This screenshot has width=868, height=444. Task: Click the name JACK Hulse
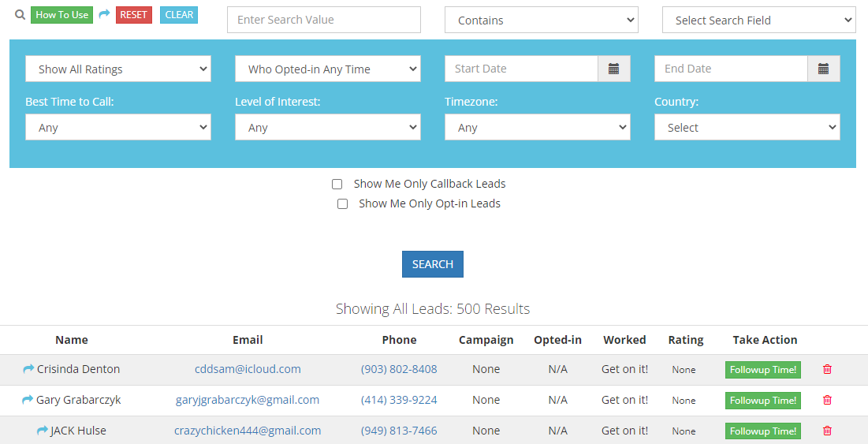tap(78, 430)
